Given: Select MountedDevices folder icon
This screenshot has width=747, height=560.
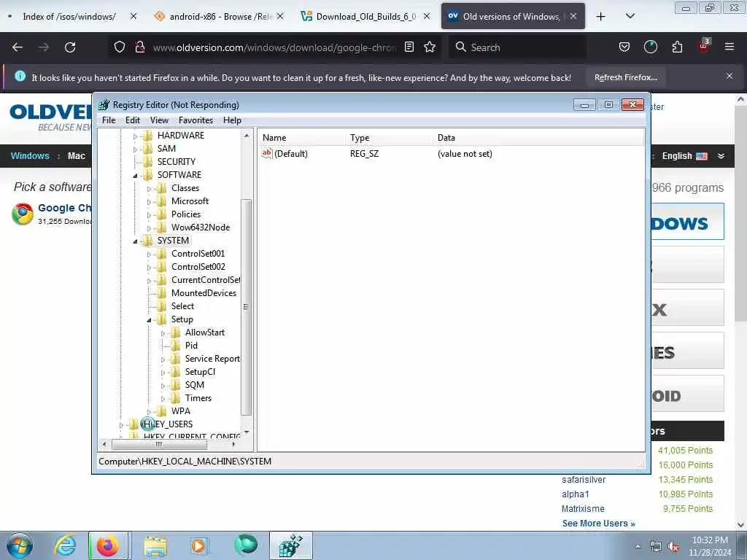Looking at the screenshot, I should (x=162, y=293).
